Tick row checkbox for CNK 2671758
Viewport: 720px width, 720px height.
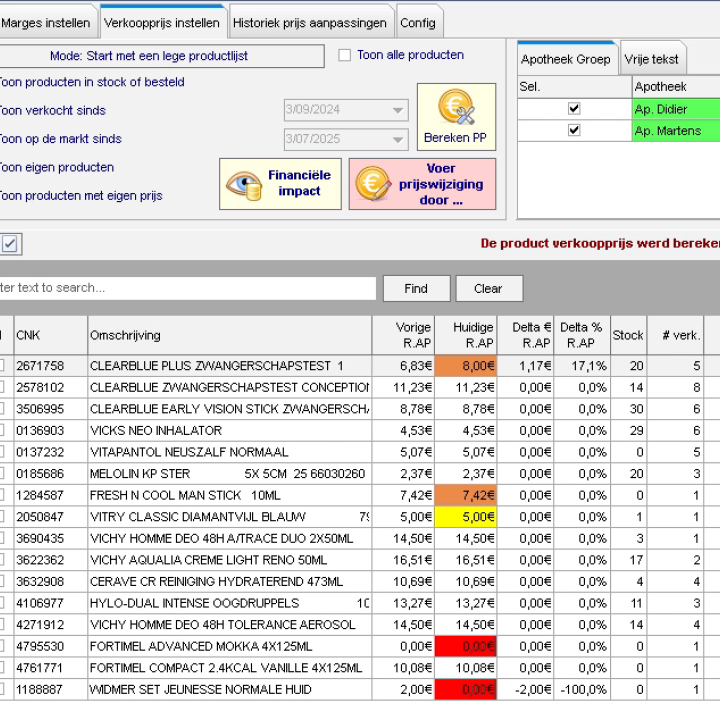click(2, 366)
